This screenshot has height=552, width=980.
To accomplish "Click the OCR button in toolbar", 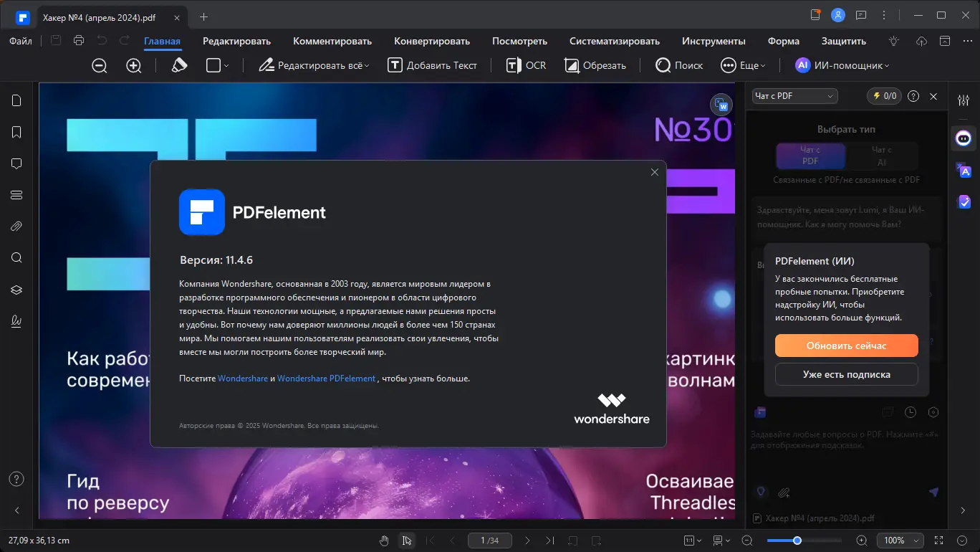I will pos(527,65).
